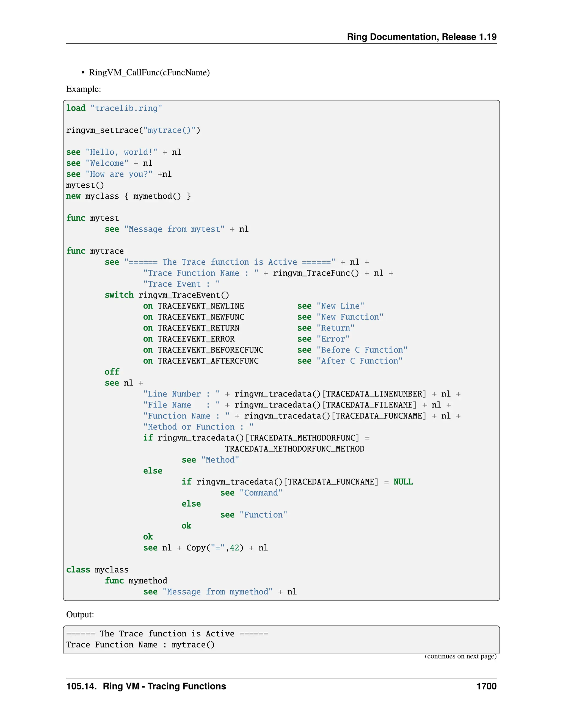Image resolution: width=563 pixels, height=728 pixels.
Task: Click the footer '105.14. Ring VM - Tracing Functions'
Action: click(x=146, y=686)
